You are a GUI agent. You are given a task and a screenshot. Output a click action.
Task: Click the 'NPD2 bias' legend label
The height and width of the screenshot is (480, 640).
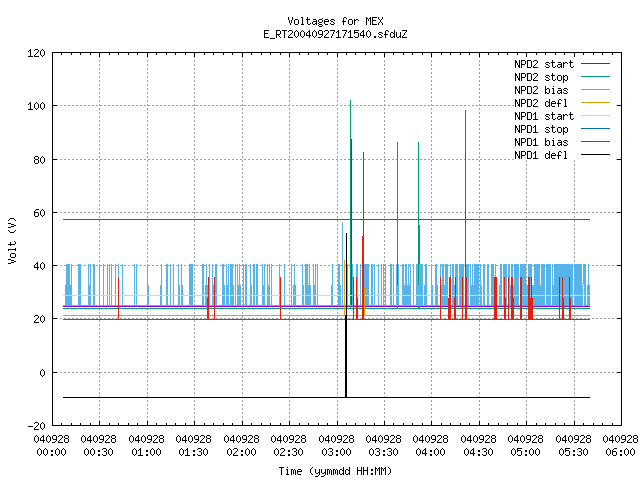pos(541,90)
